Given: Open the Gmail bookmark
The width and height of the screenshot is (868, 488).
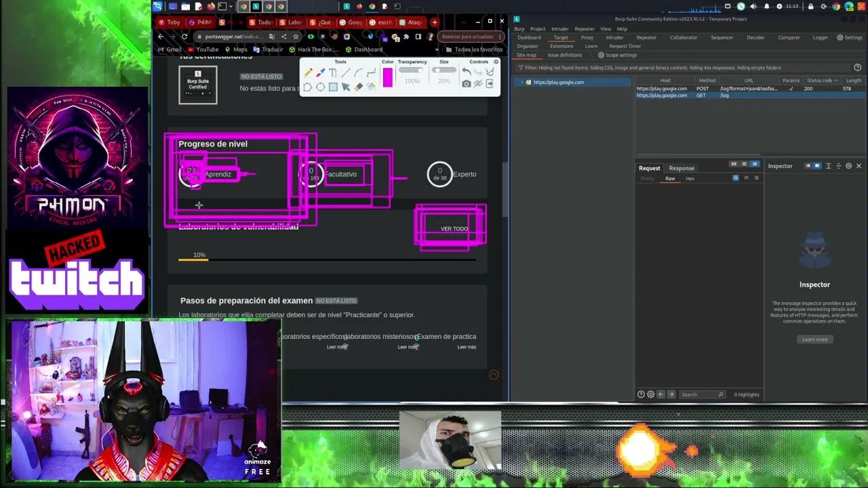Looking at the screenshot, I should click(170, 49).
